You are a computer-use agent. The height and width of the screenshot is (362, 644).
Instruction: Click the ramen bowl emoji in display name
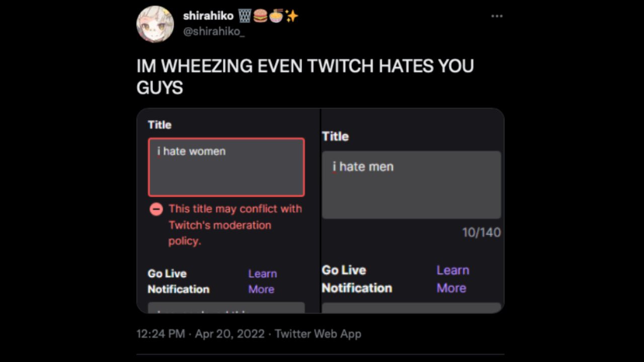(x=276, y=16)
